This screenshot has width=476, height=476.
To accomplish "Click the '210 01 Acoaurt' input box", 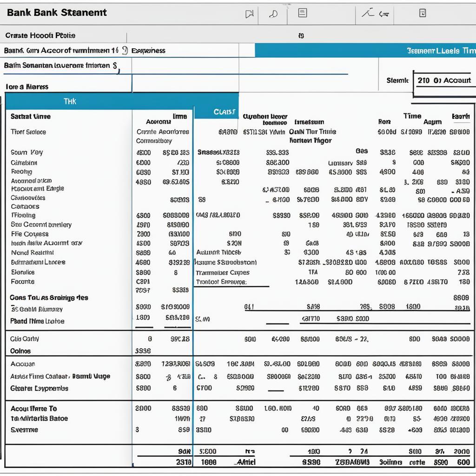I will (444, 80).
